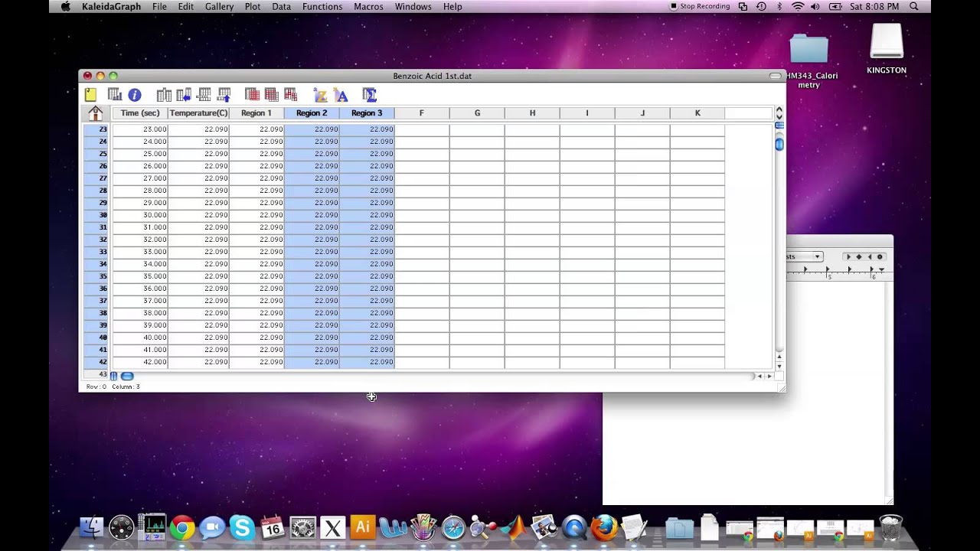The image size is (980, 551).
Task: Open the Sigma statistics toolbar icon
Action: pos(369,95)
